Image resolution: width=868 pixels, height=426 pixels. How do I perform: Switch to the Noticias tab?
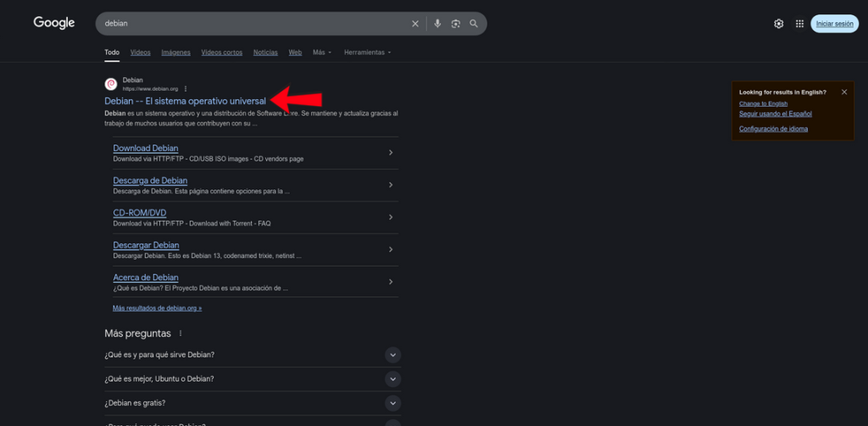(265, 53)
